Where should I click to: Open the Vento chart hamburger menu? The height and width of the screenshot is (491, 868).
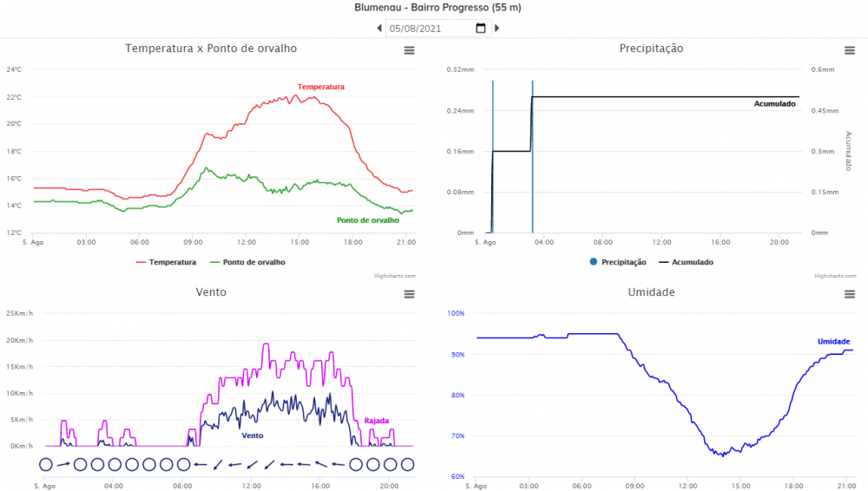click(410, 294)
